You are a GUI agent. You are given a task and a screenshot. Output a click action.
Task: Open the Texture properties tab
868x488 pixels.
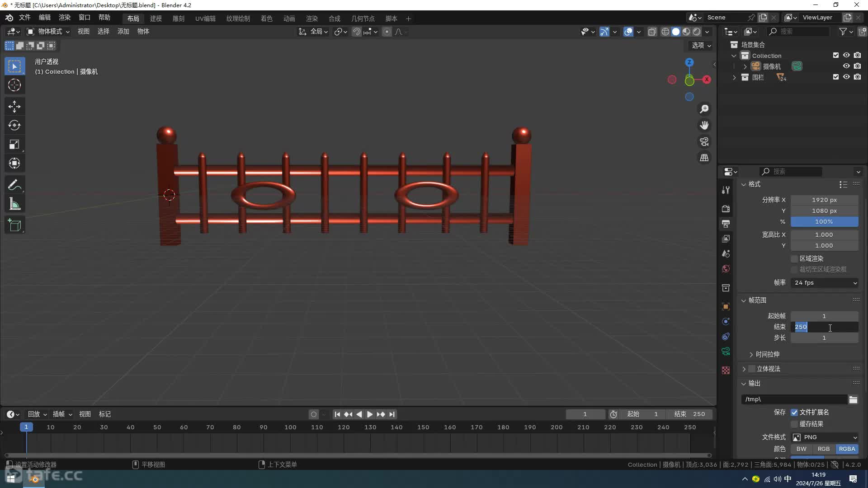pos(726,370)
